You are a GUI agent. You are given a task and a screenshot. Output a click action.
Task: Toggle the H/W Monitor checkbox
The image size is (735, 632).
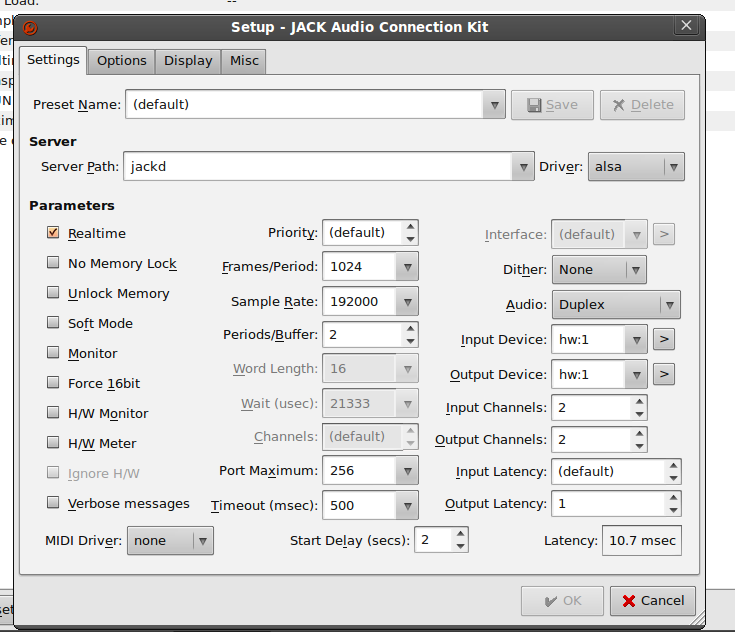pyautogui.click(x=53, y=413)
